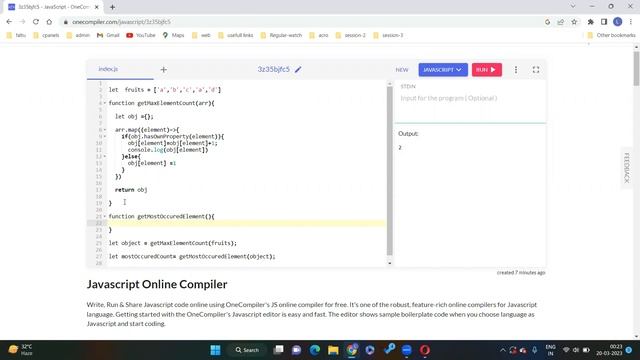
Task: Go to the browser home page icon
Action: (49, 22)
